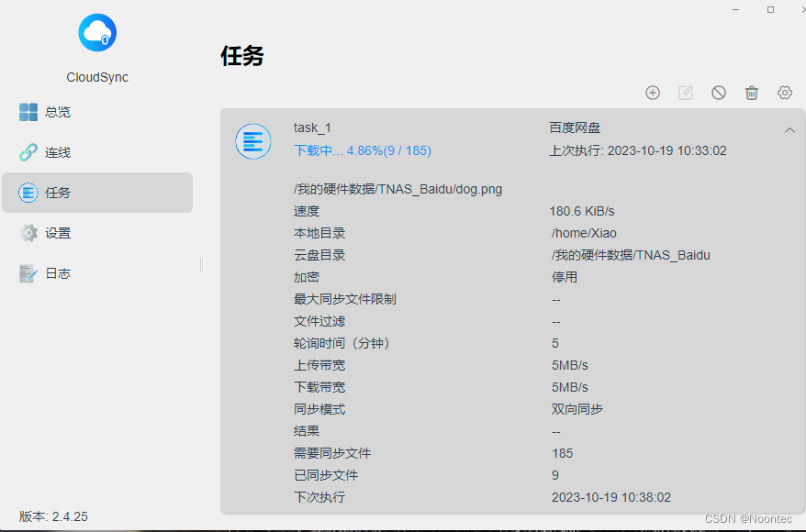Open the 连线 connections page
Image resolution: width=806 pixels, height=532 pixels.
click(97, 152)
